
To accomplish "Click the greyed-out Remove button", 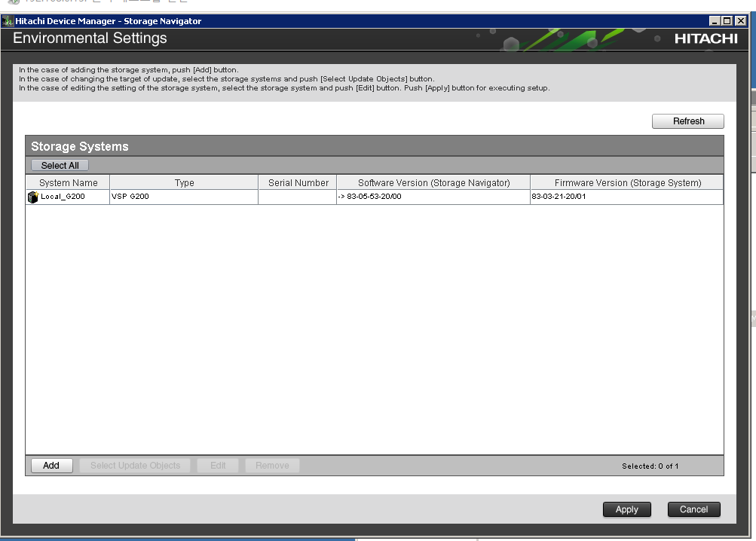I will (x=272, y=466).
